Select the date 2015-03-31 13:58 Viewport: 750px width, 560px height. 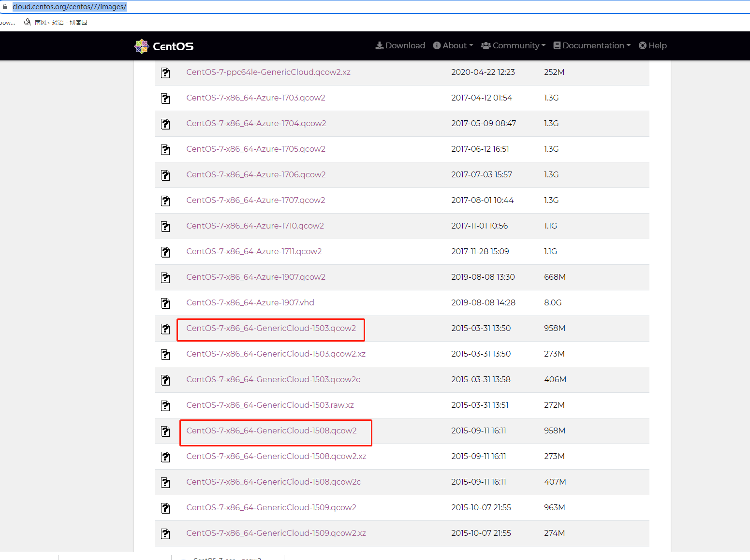click(481, 379)
